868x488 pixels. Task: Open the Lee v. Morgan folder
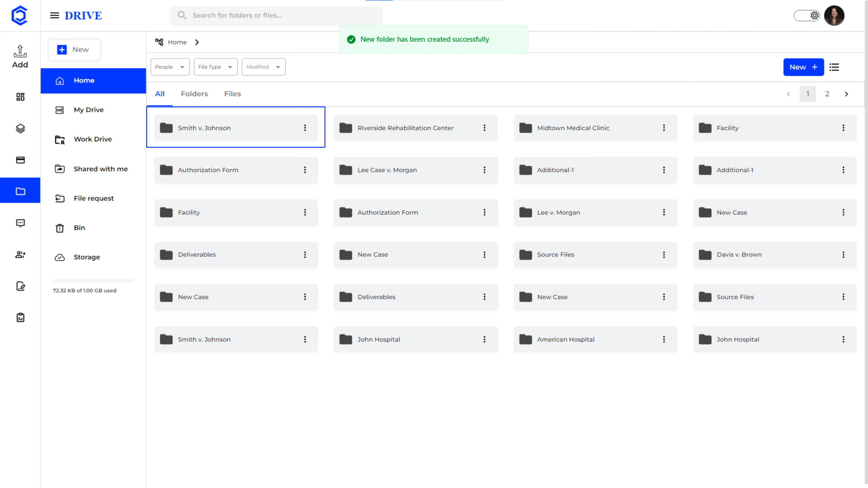pos(595,212)
